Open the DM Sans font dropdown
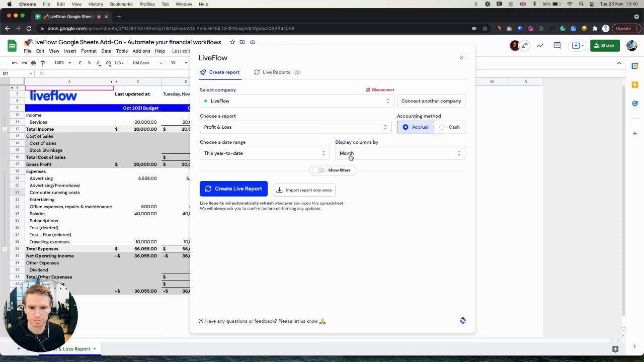The height and width of the screenshot is (362, 644). tap(147, 63)
